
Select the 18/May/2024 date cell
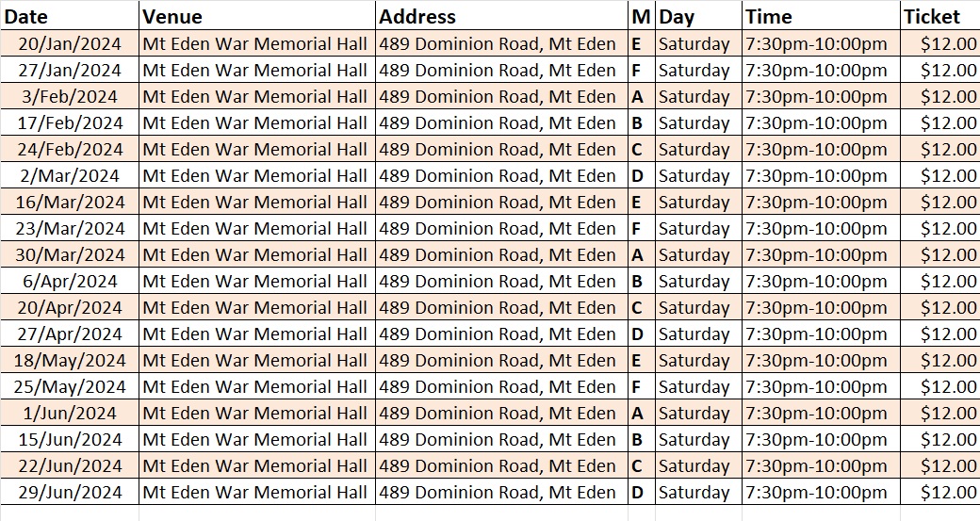[x=70, y=360]
